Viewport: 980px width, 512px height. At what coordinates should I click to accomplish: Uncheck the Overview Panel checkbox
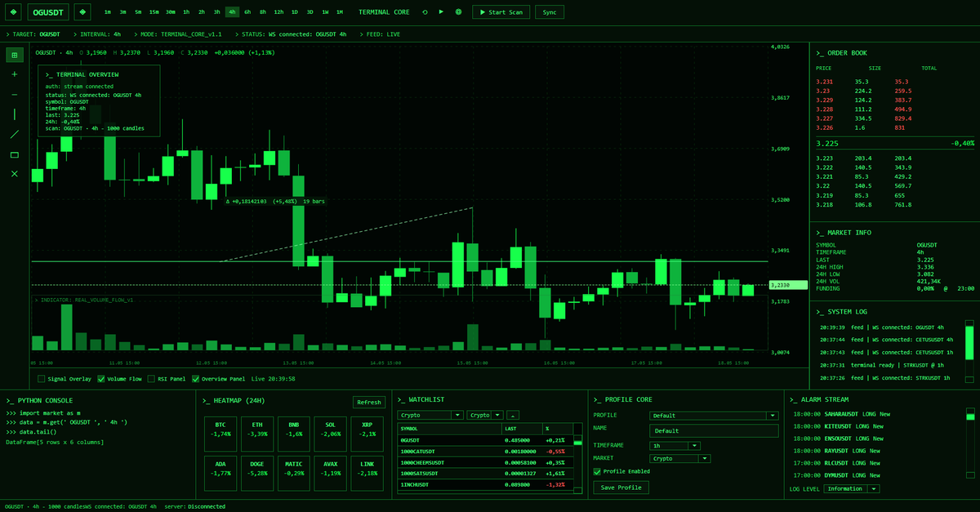click(x=195, y=379)
